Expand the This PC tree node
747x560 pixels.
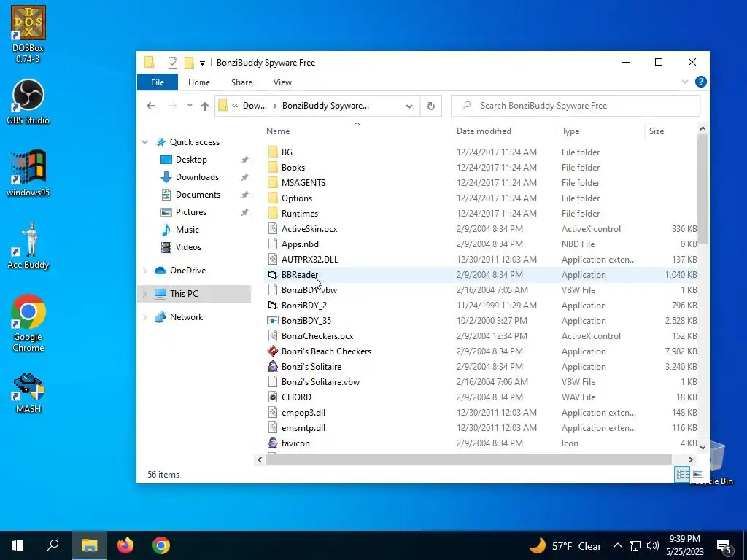point(145,294)
